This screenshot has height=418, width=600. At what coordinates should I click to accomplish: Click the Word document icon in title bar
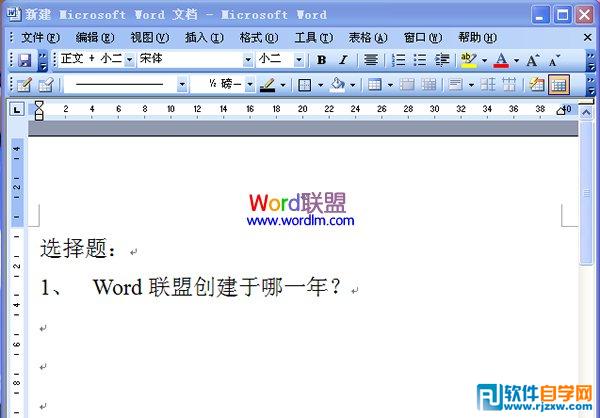click(13, 14)
